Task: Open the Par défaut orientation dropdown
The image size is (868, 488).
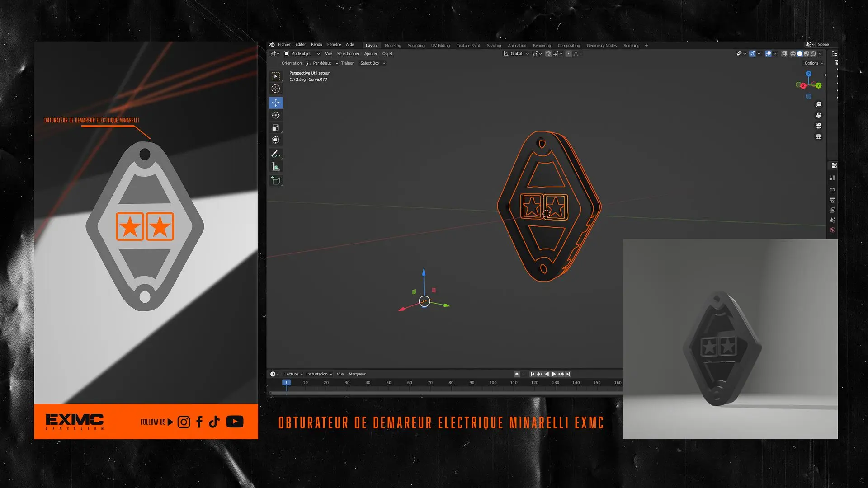Action: (x=322, y=63)
